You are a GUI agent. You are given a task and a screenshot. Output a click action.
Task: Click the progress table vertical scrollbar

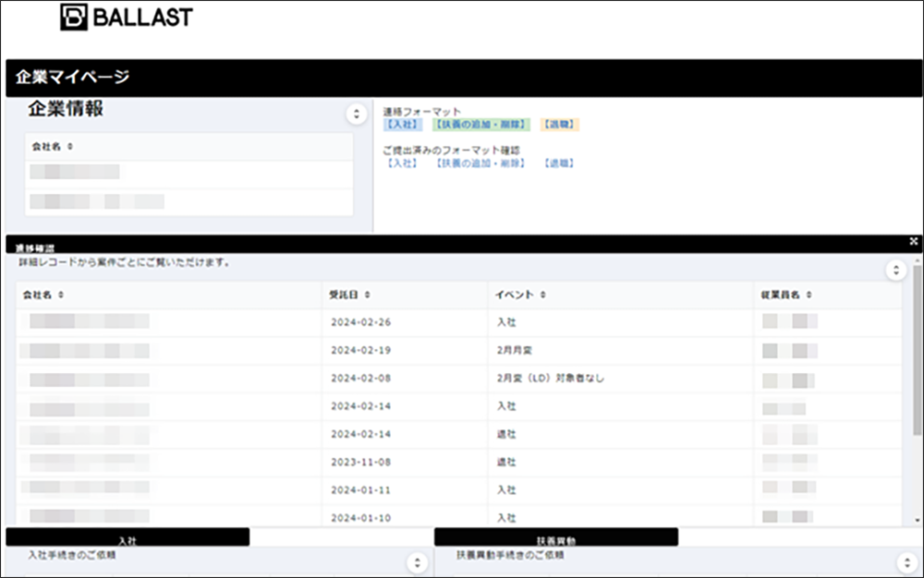[917, 353]
